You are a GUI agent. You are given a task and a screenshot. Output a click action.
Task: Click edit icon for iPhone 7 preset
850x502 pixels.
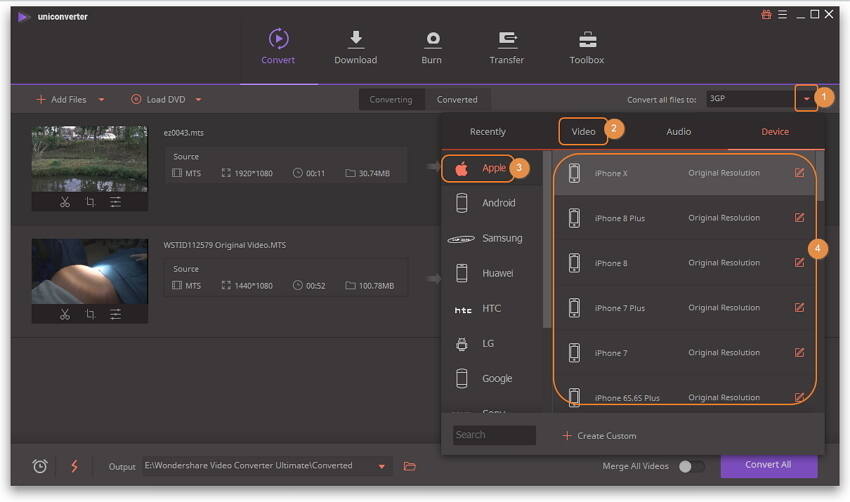(799, 353)
